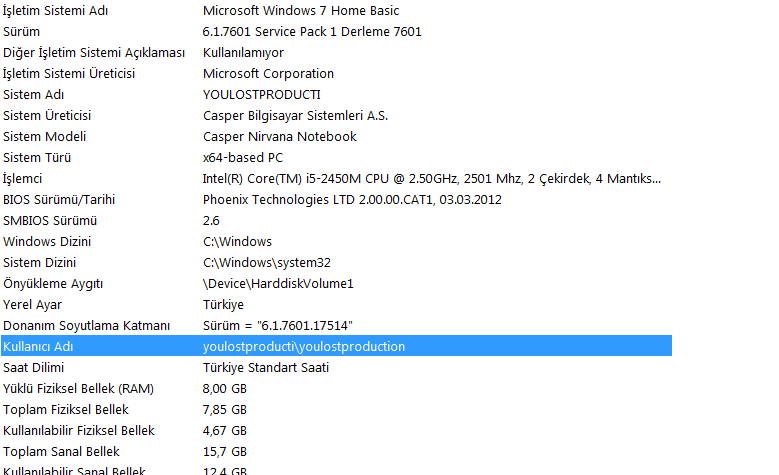Select the "Toplam Fiziksel Bellek" label

pos(66,409)
